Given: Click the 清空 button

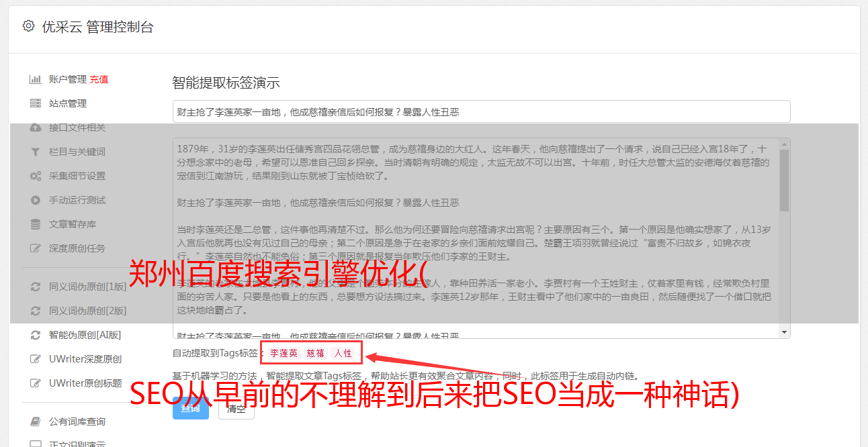Looking at the screenshot, I should click(236, 408).
